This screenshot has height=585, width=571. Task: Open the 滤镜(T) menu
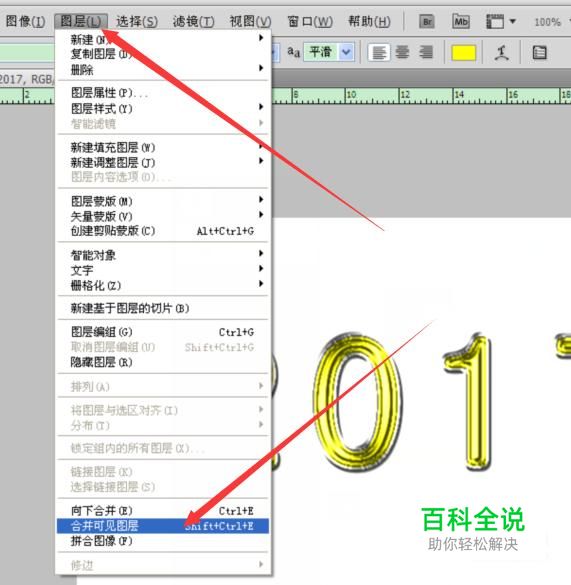(193, 21)
